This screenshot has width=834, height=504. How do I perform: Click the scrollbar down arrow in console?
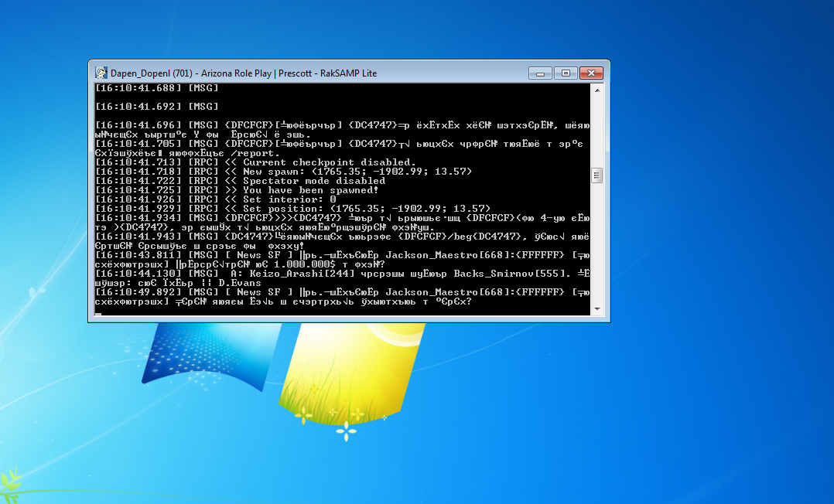tap(596, 308)
